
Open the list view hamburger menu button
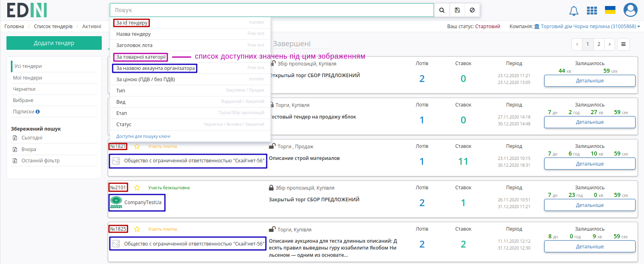pyautogui.click(x=623, y=44)
